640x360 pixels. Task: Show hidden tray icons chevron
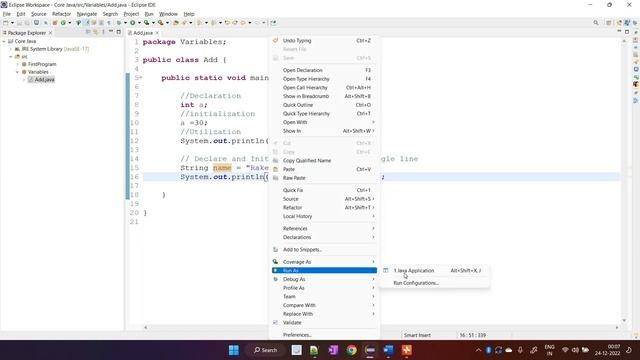[478, 350]
